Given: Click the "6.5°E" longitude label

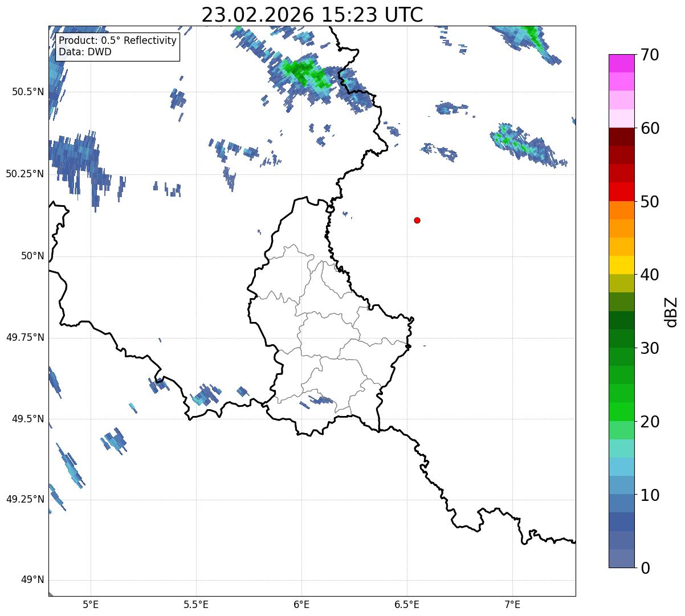Looking at the screenshot, I should coord(407,604).
